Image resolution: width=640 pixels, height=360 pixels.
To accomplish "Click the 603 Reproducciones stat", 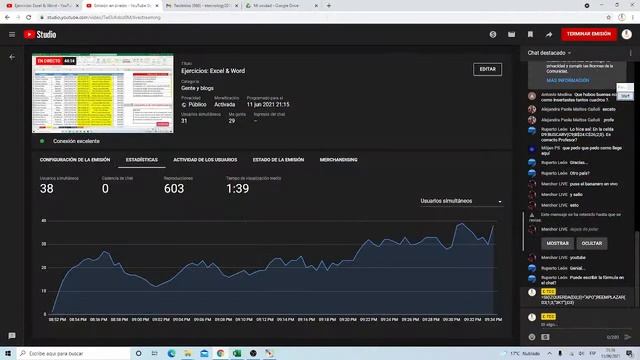I will (x=174, y=189).
